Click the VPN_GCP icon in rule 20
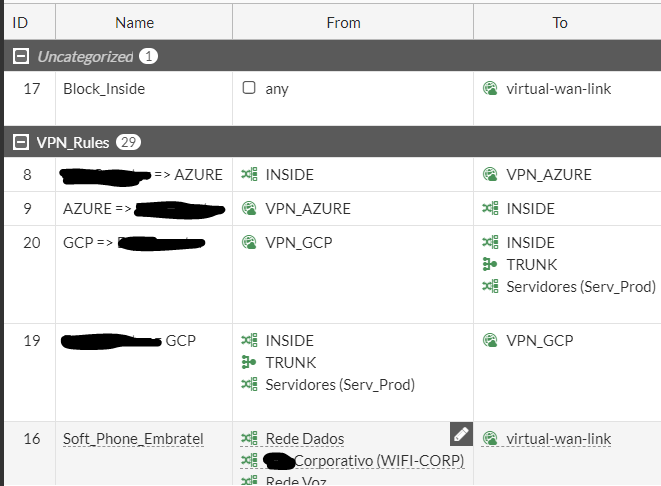 [x=249, y=242]
